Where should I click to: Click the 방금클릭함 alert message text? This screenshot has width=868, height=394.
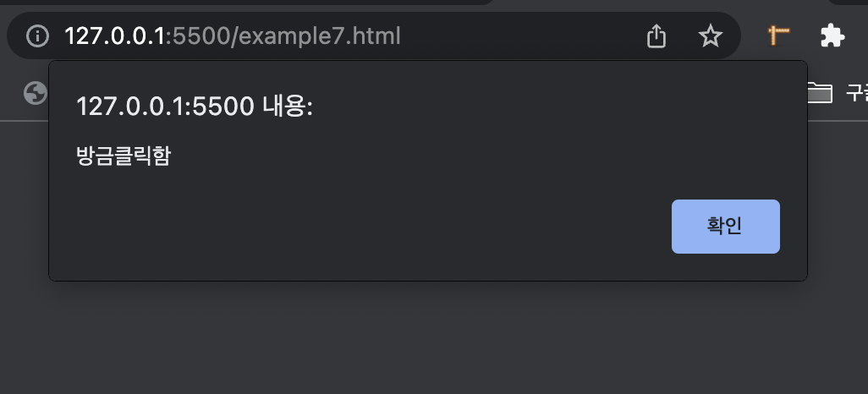pos(124,156)
